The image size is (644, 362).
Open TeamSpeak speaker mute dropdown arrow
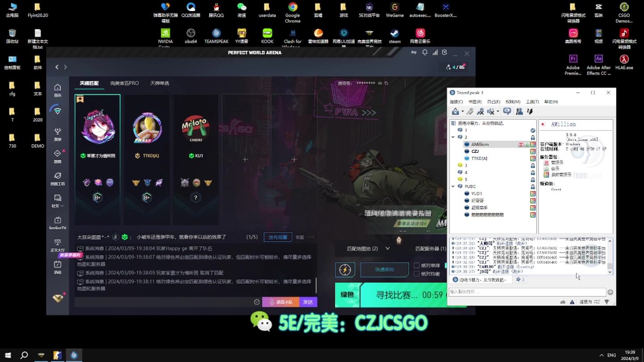click(x=497, y=111)
